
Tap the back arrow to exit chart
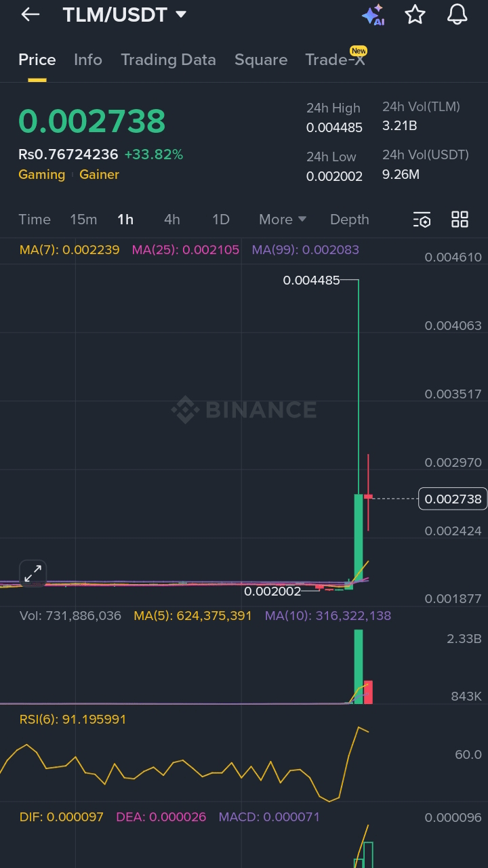pyautogui.click(x=29, y=14)
